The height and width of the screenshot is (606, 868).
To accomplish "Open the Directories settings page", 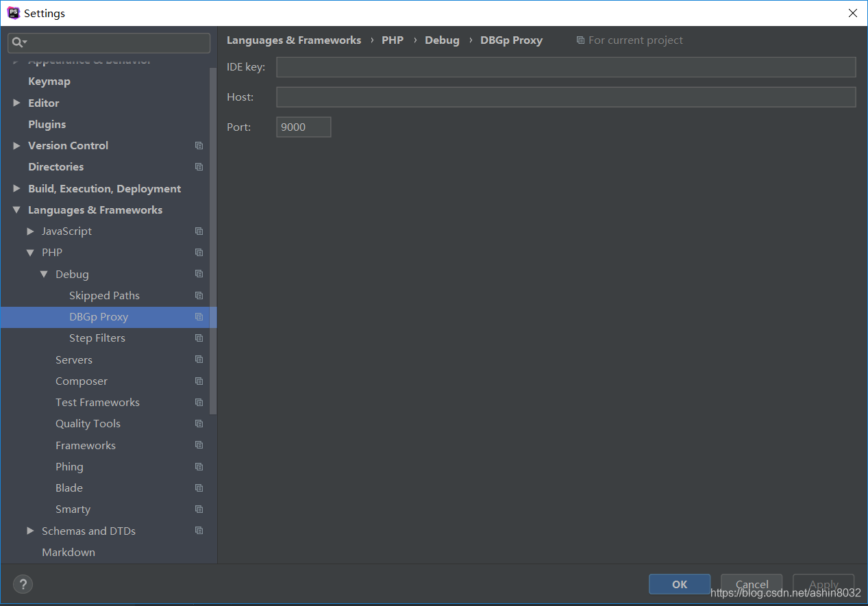I will click(x=55, y=167).
